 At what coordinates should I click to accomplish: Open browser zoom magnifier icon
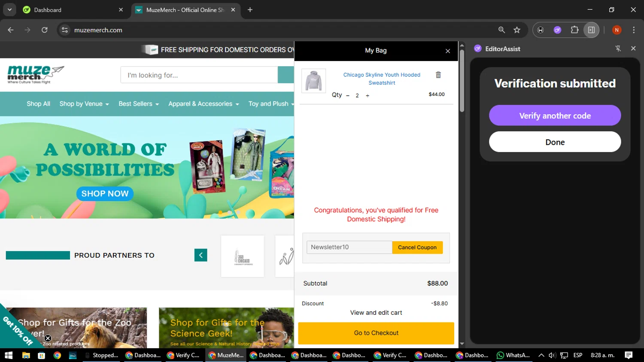(501, 30)
